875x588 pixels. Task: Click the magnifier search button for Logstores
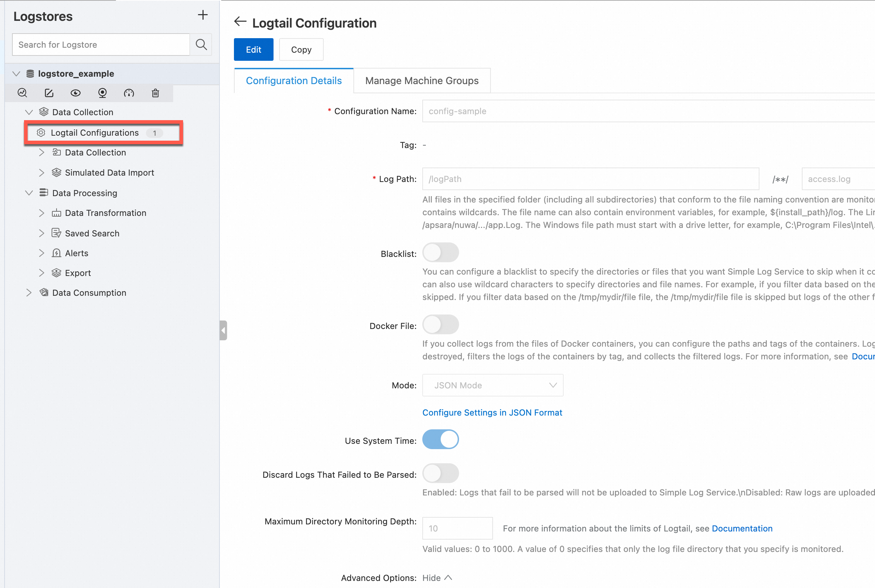tap(201, 45)
